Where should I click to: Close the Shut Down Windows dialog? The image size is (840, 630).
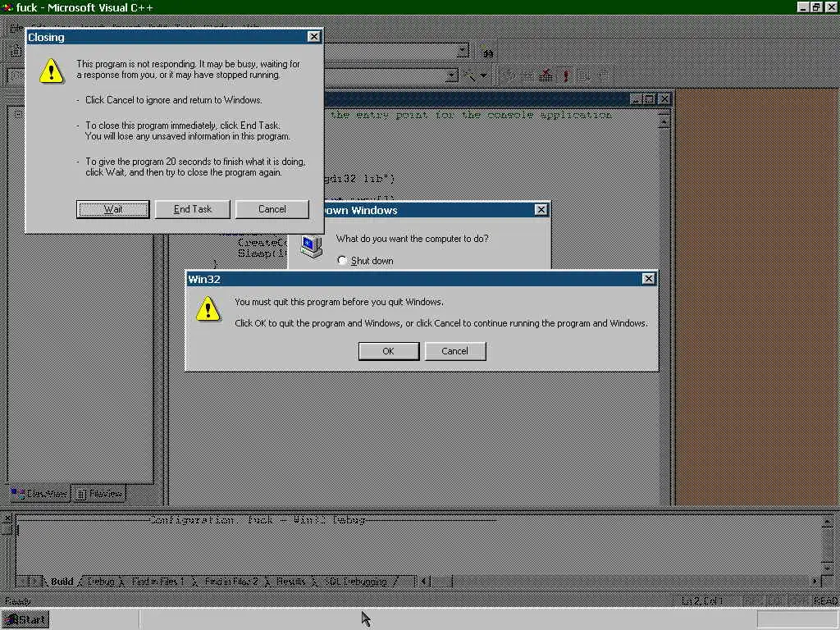point(541,209)
